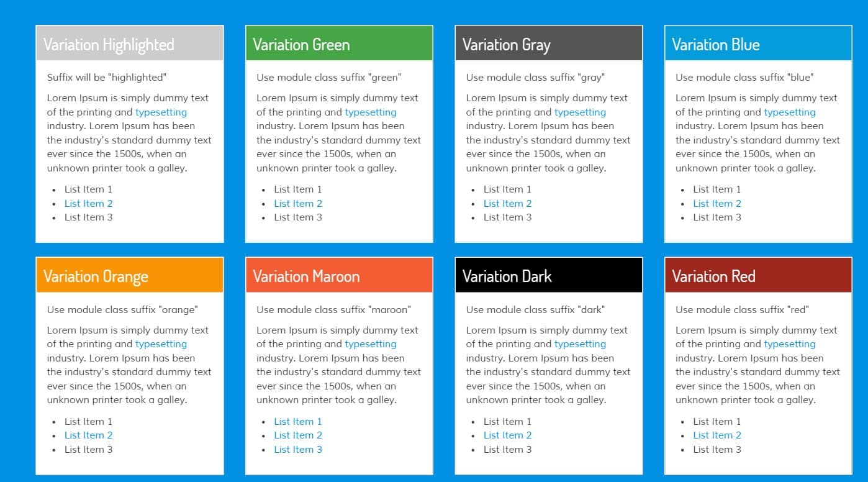This screenshot has width=868, height=482.
Task: Click List Item 2 under Variation Blue
Action: (717, 203)
